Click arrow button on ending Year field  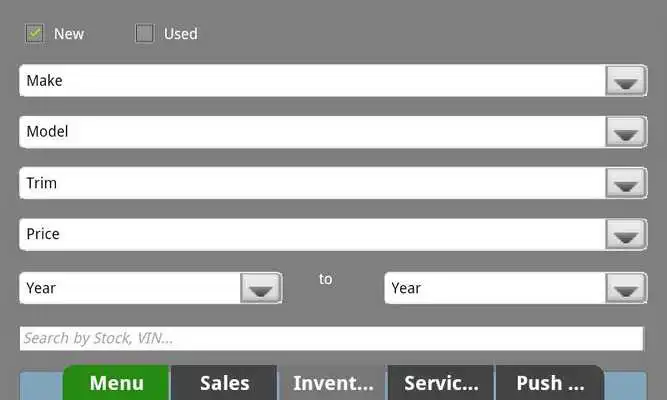pyautogui.click(x=625, y=288)
